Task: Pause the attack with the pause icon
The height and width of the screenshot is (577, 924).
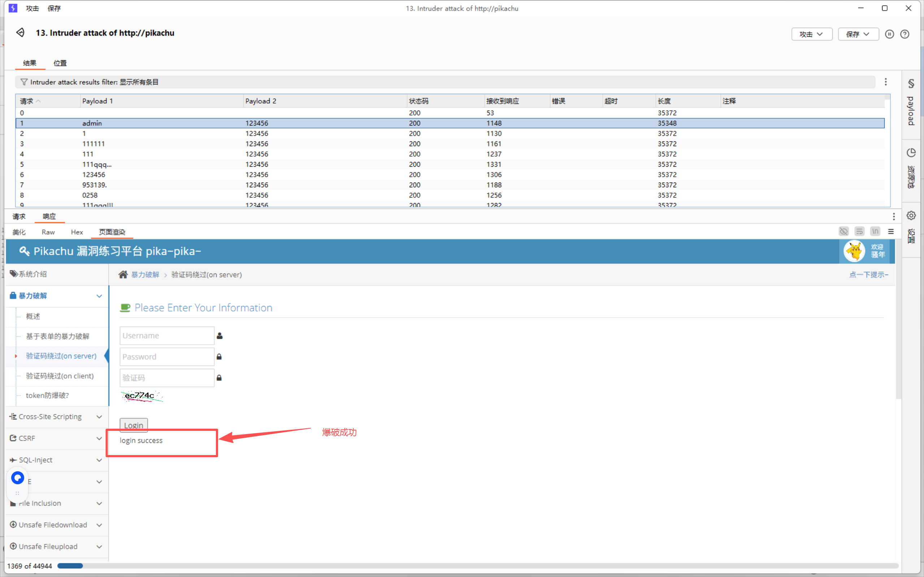Action: point(889,34)
